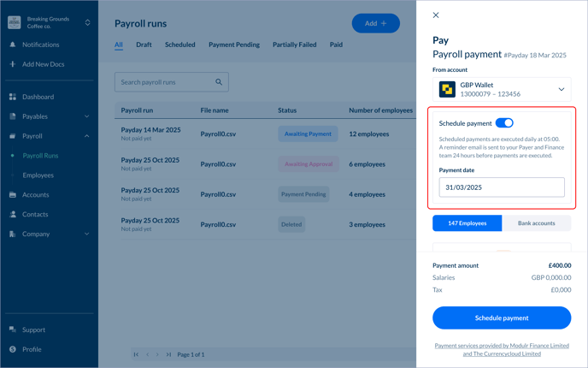This screenshot has height=368, width=588.
Task: Select the Paid tab
Action: (336, 45)
